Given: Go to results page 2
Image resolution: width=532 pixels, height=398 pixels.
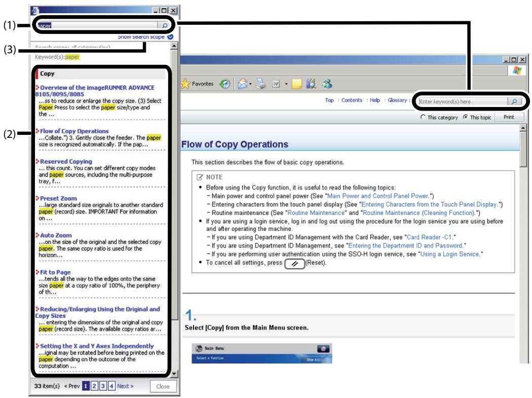Looking at the screenshot, I should pos(94,386).
